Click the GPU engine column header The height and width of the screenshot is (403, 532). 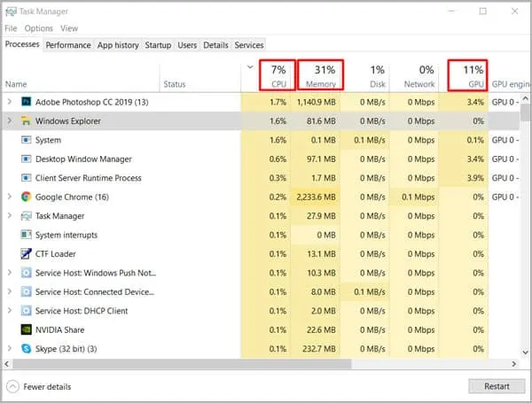[511, 84]
